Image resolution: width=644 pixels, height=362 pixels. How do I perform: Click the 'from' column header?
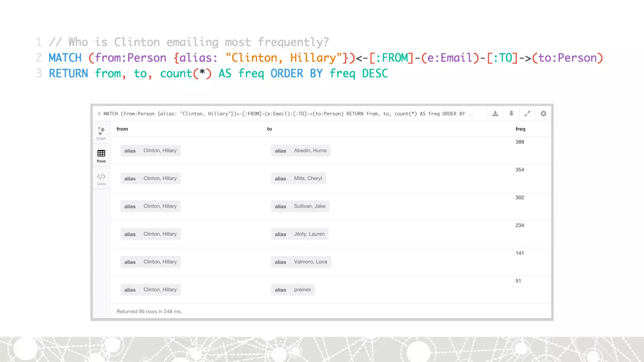tap(122, 129)
